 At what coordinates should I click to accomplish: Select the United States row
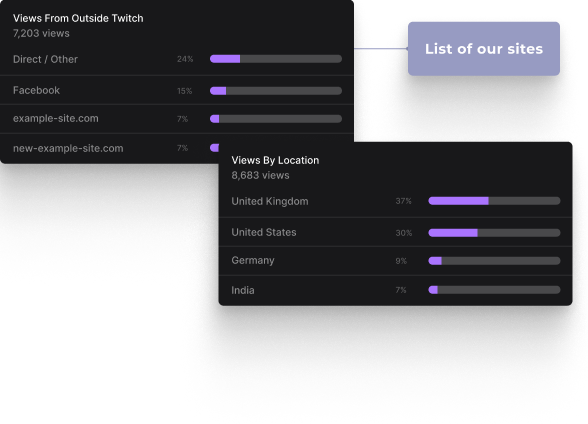pyautogui.click(x=396, y=232)
